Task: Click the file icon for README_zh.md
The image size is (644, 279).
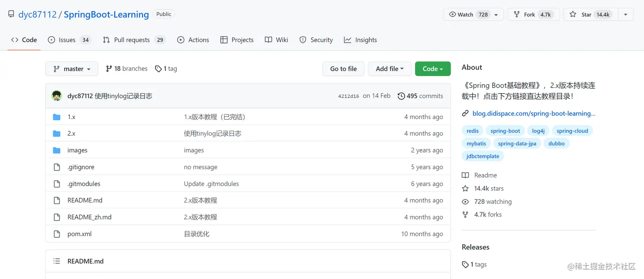Action: (57, 217)
